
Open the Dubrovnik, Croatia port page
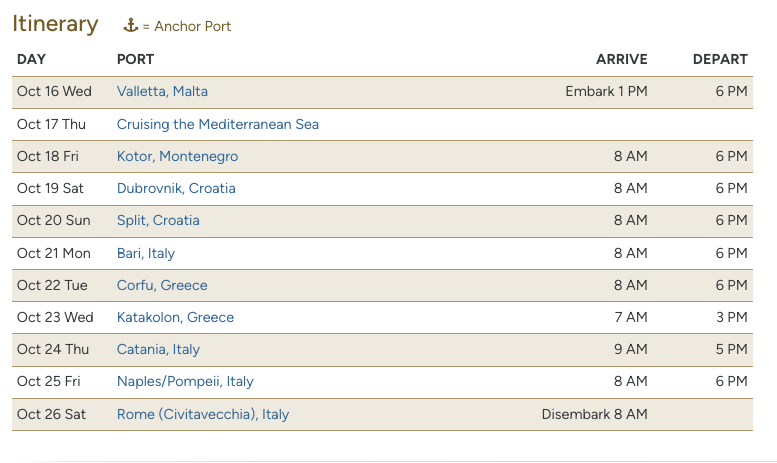tap(176, 188)
